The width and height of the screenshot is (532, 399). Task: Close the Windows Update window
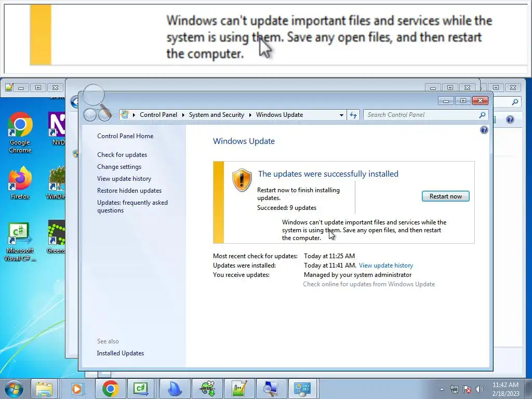coord(480,100)
